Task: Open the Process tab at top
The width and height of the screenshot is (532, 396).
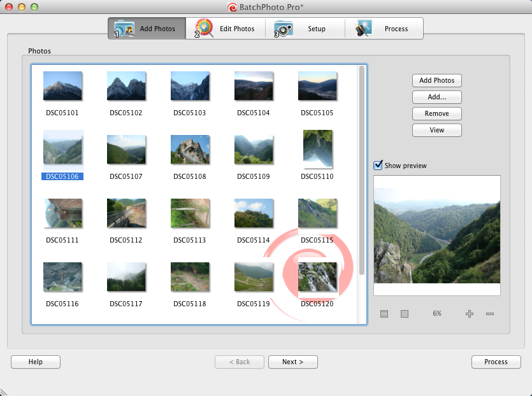Action: [384, 29]
